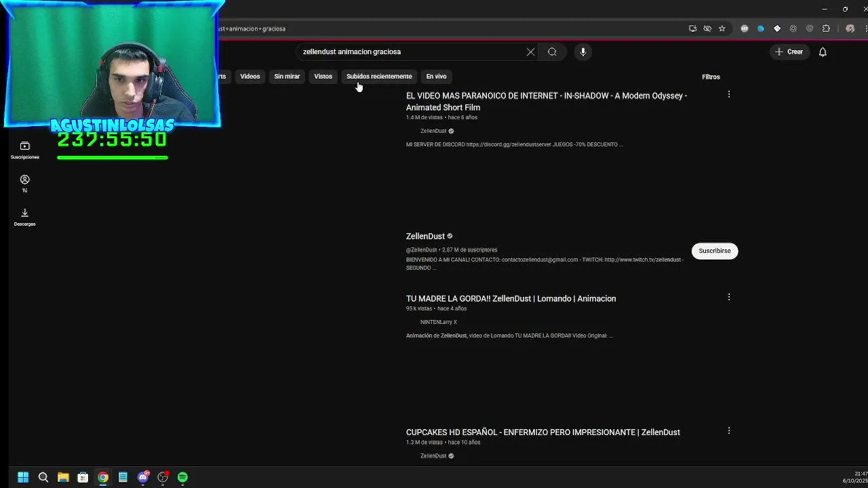Select the En vivo filter chip
868x488 pixels.
click(436, 77)
